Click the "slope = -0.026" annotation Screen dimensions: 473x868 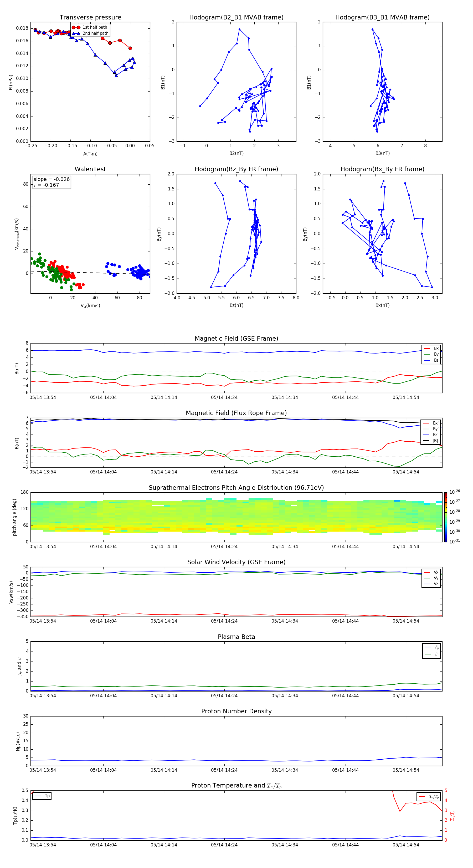[52, 179]
